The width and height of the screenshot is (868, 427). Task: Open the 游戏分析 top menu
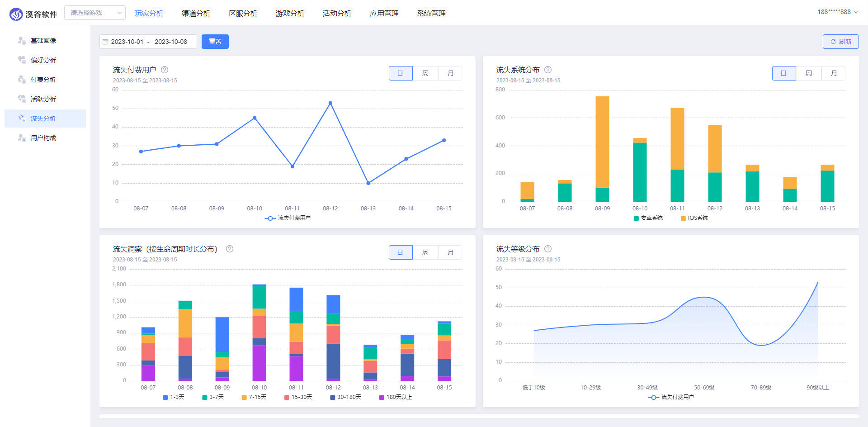click(x=290, y=14)
